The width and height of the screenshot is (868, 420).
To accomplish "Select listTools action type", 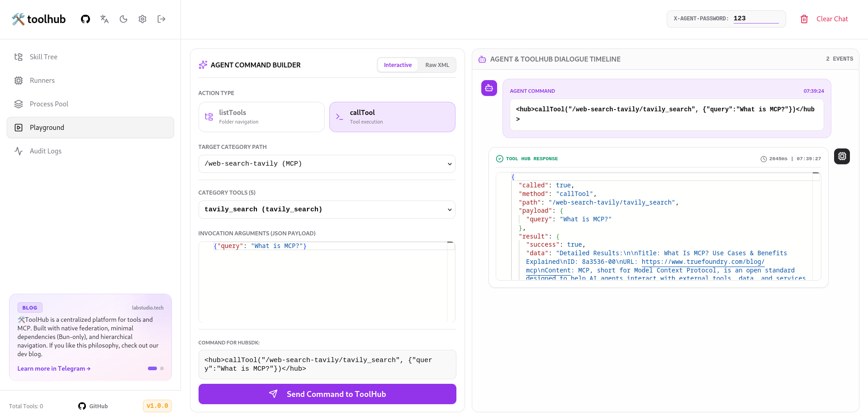I will tap(261, 117).
